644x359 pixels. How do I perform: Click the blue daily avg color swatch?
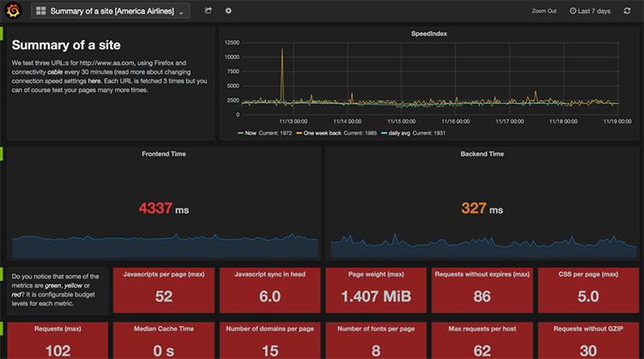pyautogui.click(x=384, y=133)
